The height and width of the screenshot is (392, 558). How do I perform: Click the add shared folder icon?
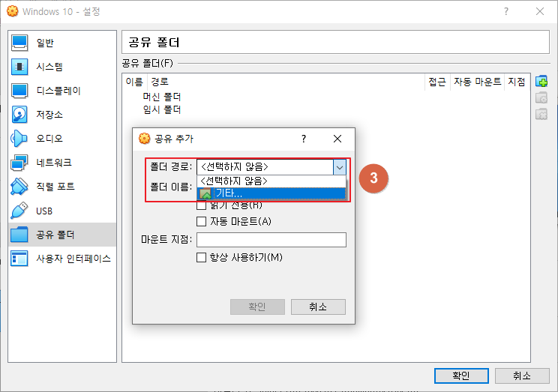tap(541, 82)
